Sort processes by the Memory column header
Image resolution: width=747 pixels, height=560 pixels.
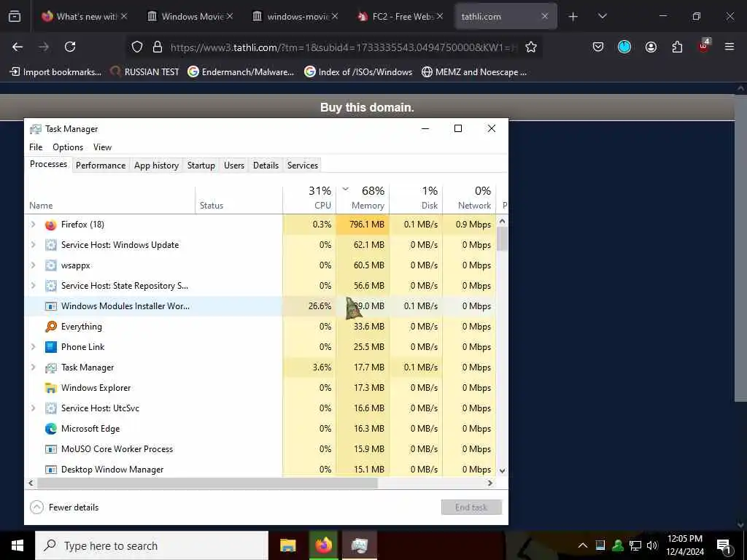tap(363, 198)
